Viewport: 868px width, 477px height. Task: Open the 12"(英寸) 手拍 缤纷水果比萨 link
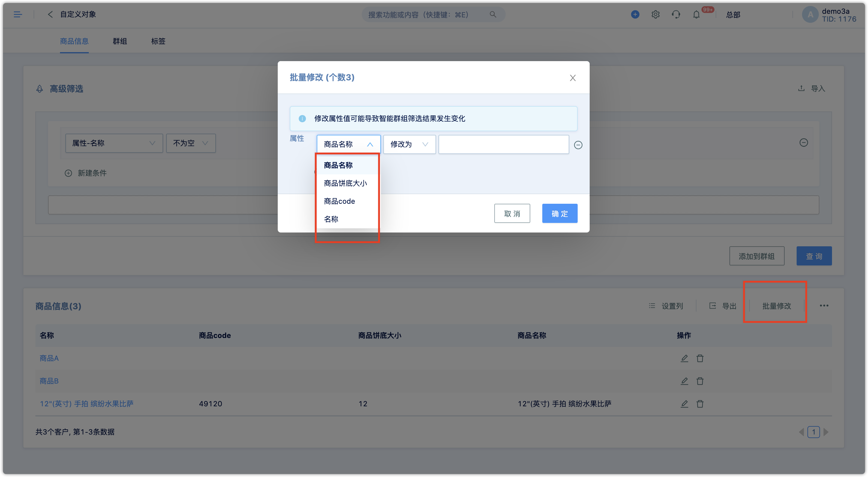(x=86, y=404)
